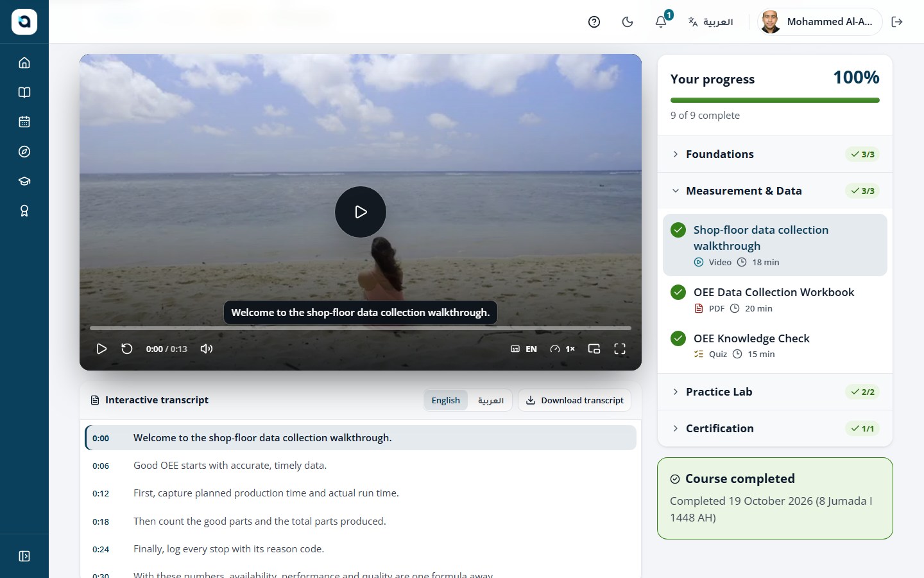Open Mohammed Al-A... profile menu
The width and height of the screenshot is (924, 578).
point(820,22)
